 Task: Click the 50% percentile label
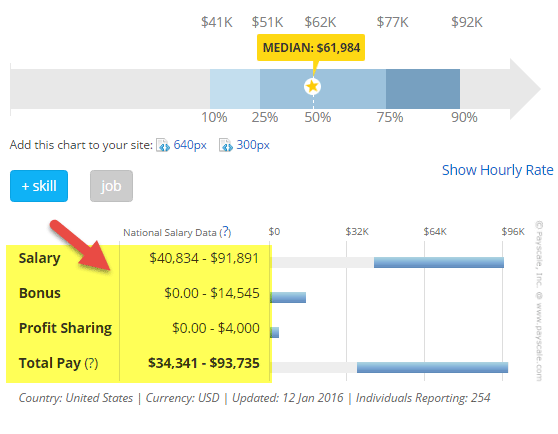[318, 117]
